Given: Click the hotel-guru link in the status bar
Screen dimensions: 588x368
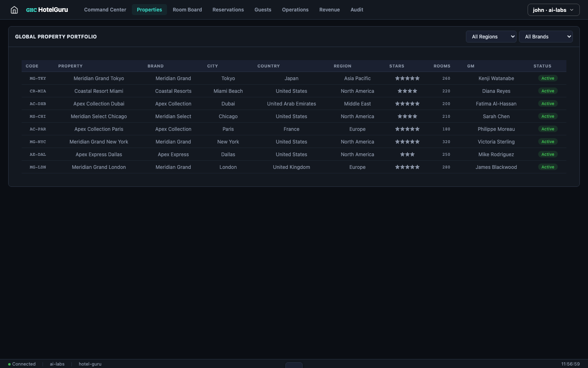Looking at the screenshot, I should (x=90, y=364).
